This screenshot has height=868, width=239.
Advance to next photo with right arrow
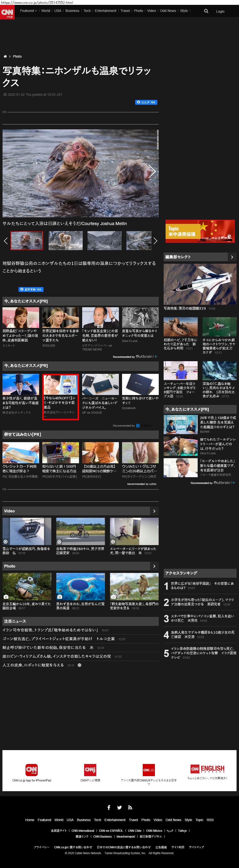pyautogui.click(x=152, y=172)
